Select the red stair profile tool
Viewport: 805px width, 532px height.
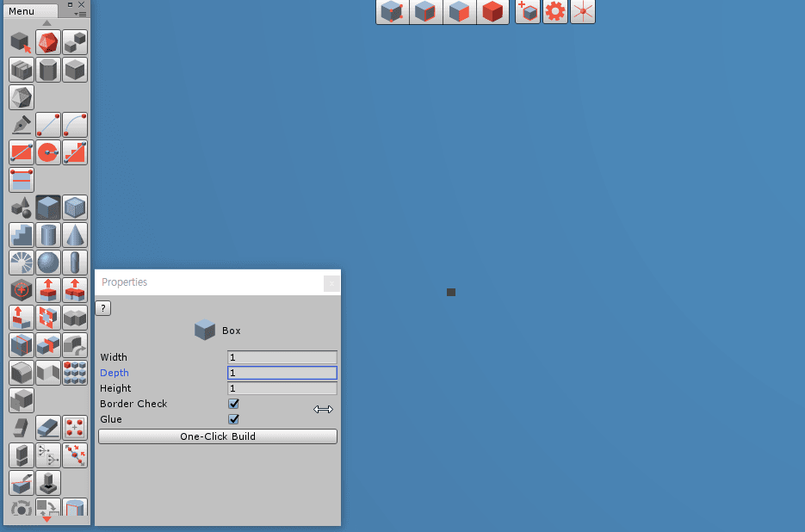point(75,152)
